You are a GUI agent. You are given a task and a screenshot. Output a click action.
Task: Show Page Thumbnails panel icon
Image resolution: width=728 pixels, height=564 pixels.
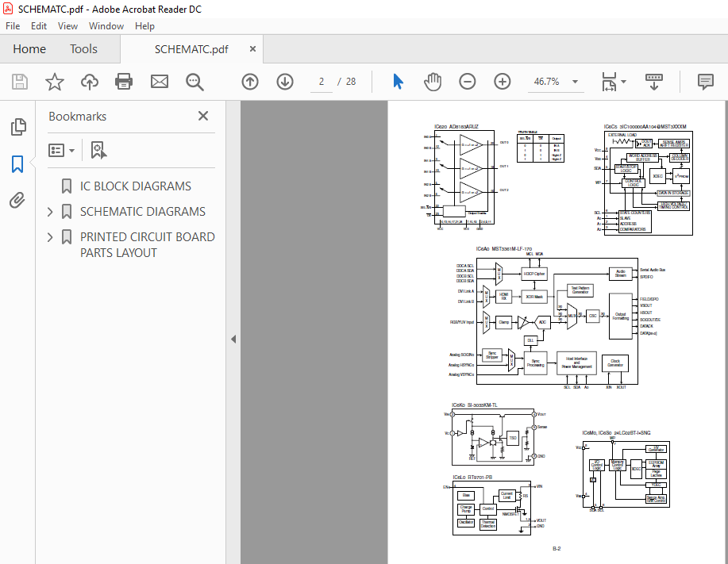[18, 127]
